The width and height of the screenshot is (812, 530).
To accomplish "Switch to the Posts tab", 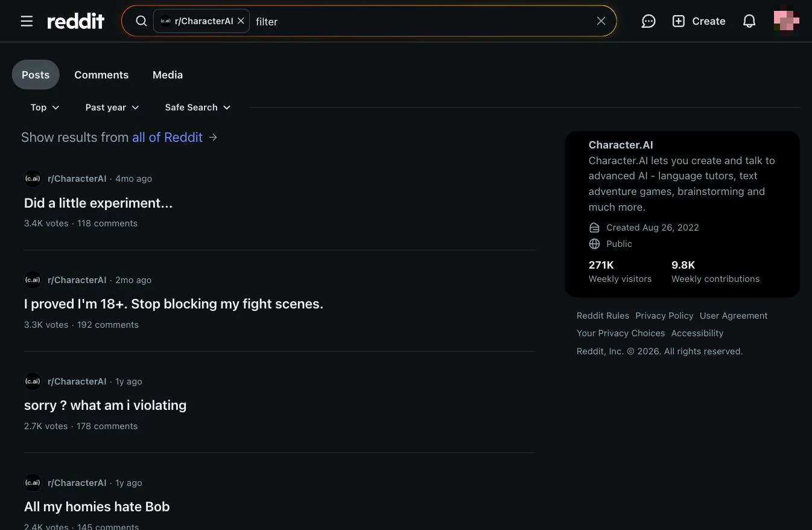I will pos(36,75).
